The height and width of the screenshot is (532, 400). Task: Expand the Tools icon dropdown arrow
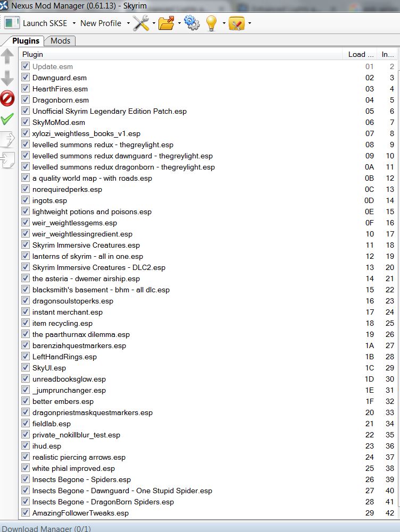click(154, 23)
